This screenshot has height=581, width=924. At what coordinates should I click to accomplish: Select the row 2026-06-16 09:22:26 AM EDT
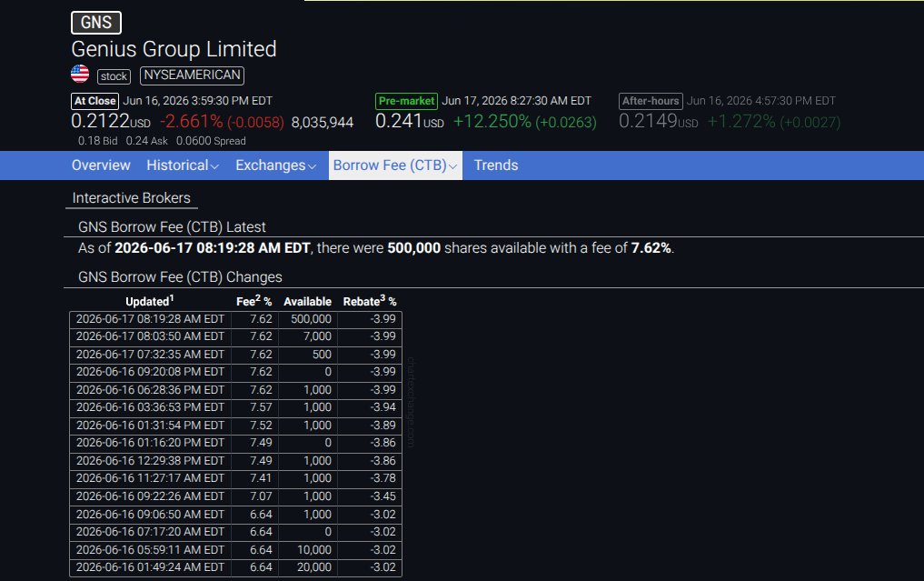click(x=235, y=496)
